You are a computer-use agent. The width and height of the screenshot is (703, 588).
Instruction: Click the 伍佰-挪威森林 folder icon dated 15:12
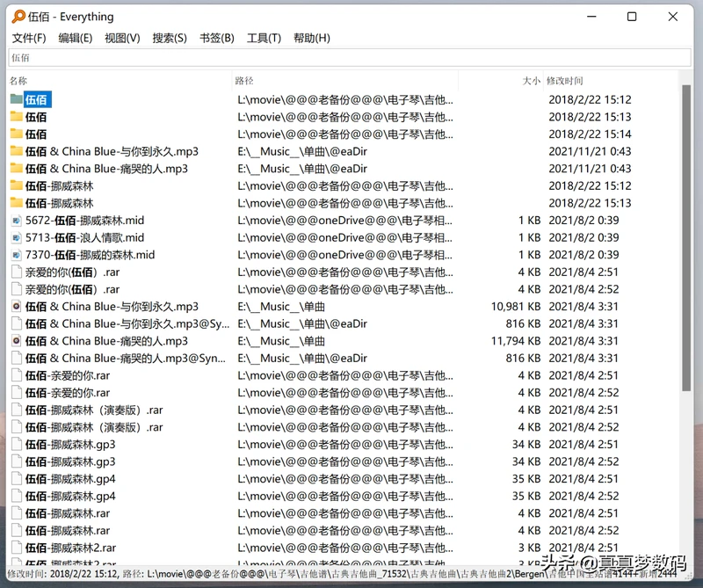[16, 186]
